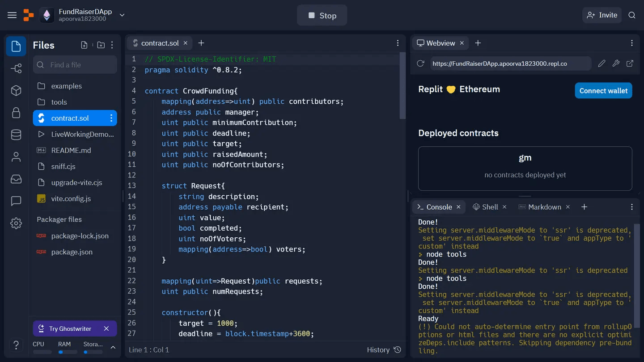Viewport: 644px width, 362px height.
Task: Open the Settings gear sidebar icon
Action: tap(16, 223)
